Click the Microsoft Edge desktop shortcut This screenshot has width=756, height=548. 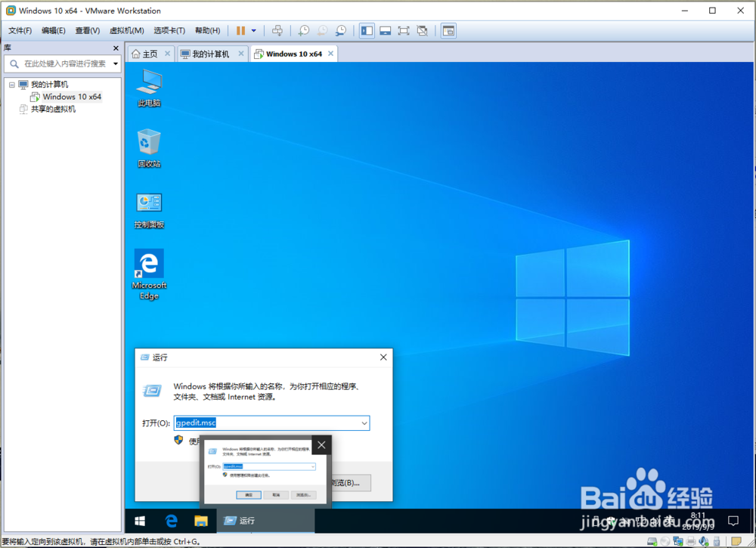(149, 274)
